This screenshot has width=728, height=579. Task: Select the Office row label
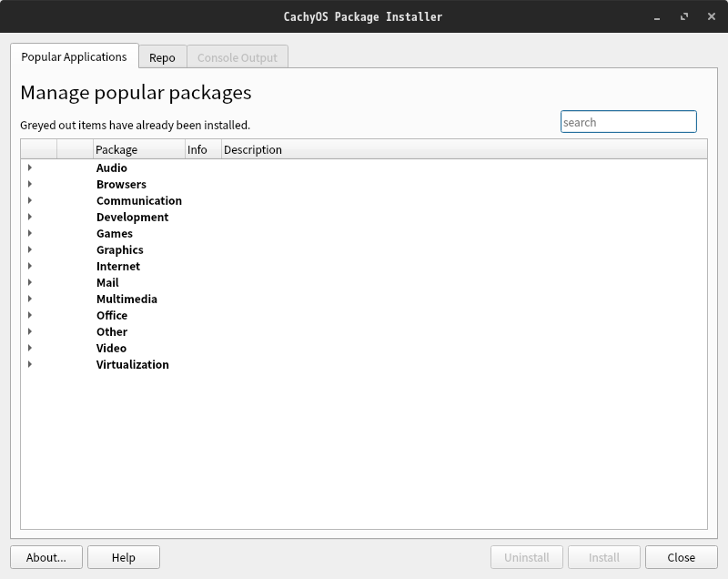tap(112, 315)
